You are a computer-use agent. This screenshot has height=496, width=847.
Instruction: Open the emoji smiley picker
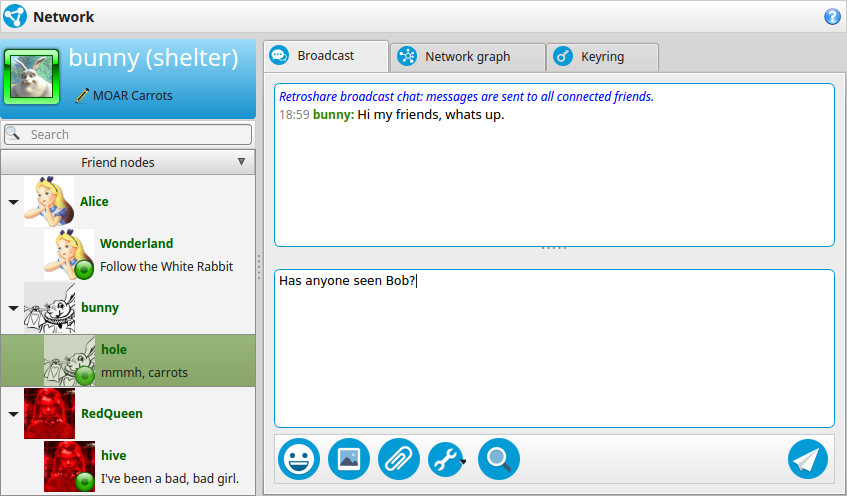[x=299, y=459]
